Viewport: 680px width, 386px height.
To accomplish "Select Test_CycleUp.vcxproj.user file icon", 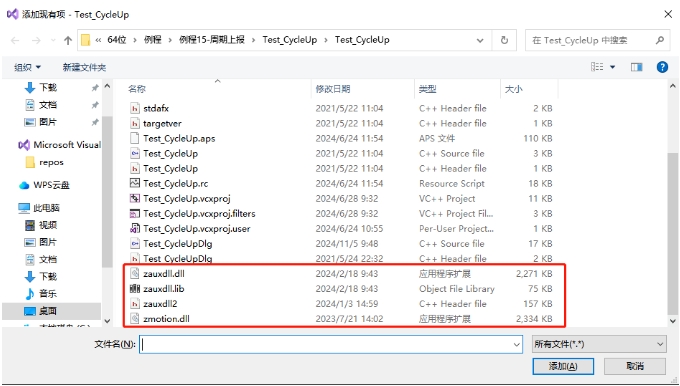I will 135,228.
